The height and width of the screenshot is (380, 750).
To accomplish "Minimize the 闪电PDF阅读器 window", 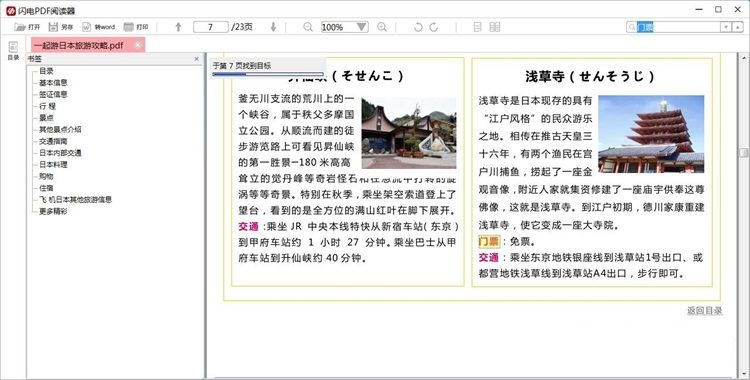I will pos(700,10).
